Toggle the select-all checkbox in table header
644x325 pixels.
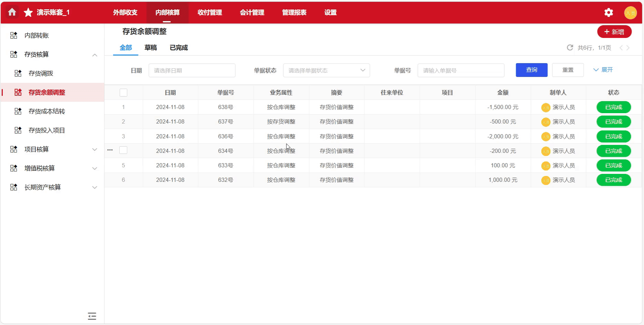coord(123,92)
